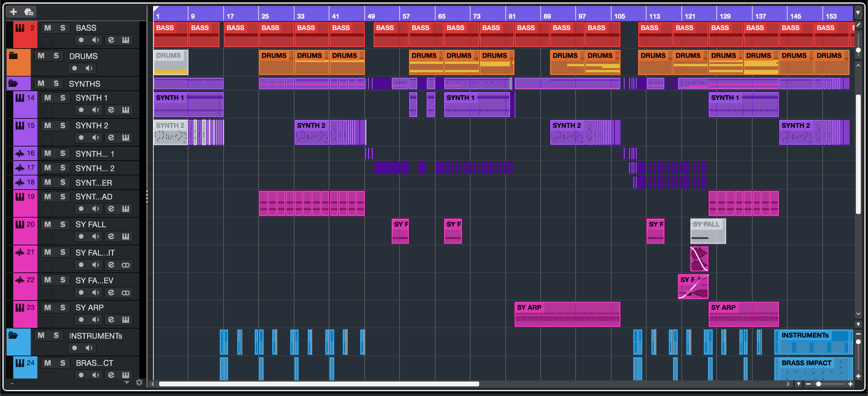Mute the SYNTH... 1 audio track

(x=48, y=154)
